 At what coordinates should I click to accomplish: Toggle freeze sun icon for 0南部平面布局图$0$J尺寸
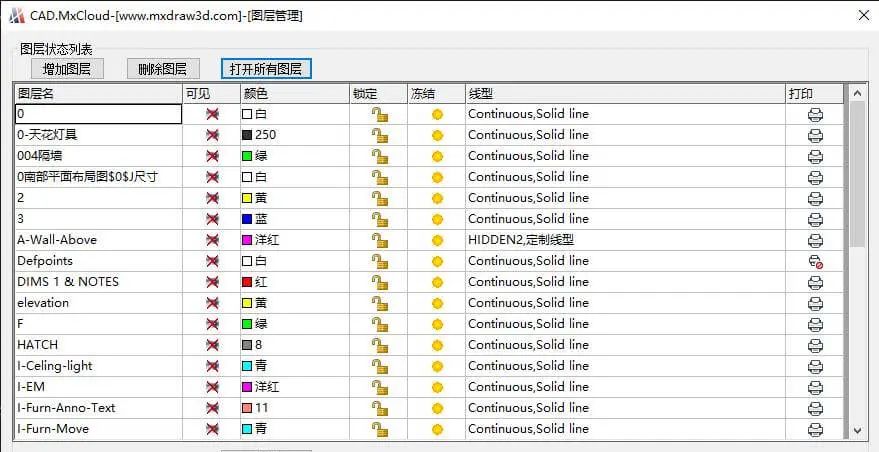pyautogui.click(x=437, y=177)
